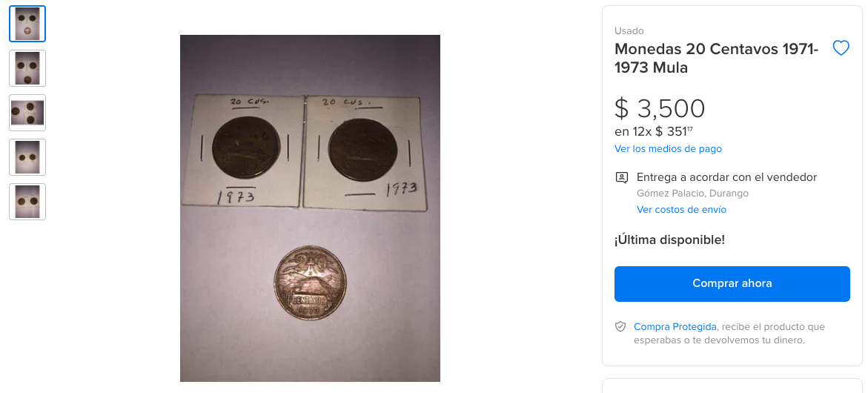This screenshot has height=393, width=868.
Task: Add listing to favorites with heart icon
Action: coord(841,49)
